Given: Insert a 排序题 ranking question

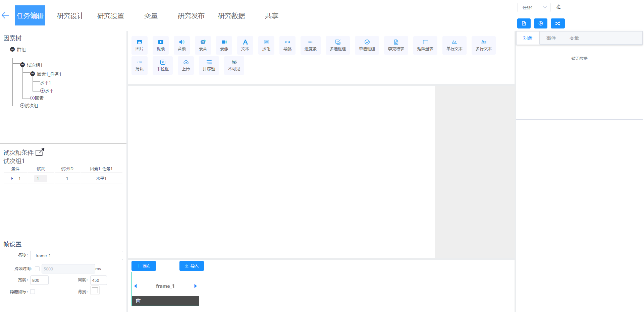Looking at the screenshot, I should click(x=209, y=65).
